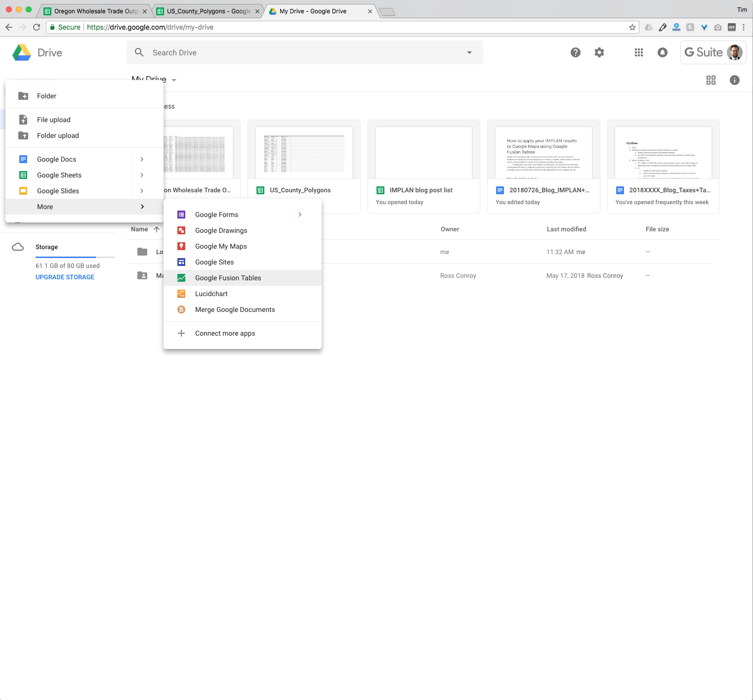Expand the Google Sheets submenu arrow
753x700 pixels.
pos(142,175)
